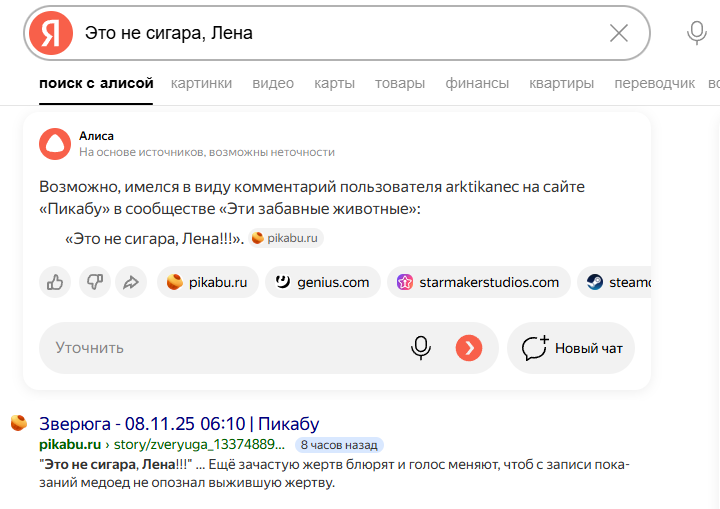The image size is (720, 509).
Task: Open the Зверюга Пикабу search result
Action: click(x=179, y=424)
